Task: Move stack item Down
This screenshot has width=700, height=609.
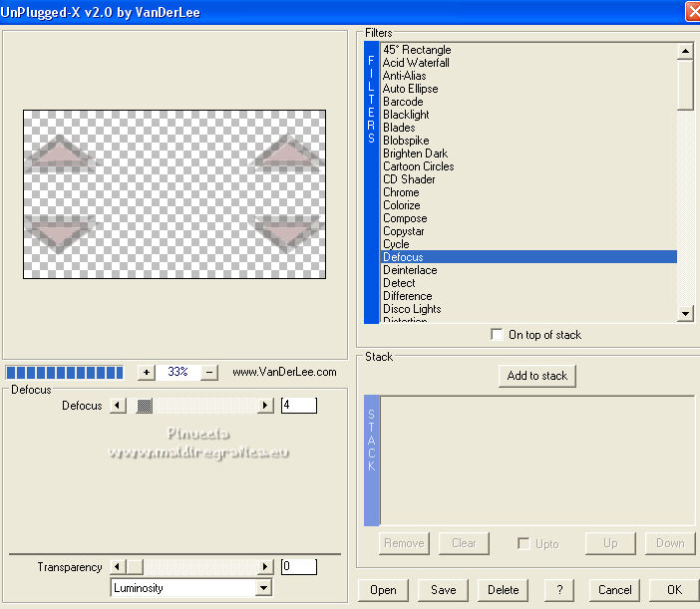Action: coord(670,543)
